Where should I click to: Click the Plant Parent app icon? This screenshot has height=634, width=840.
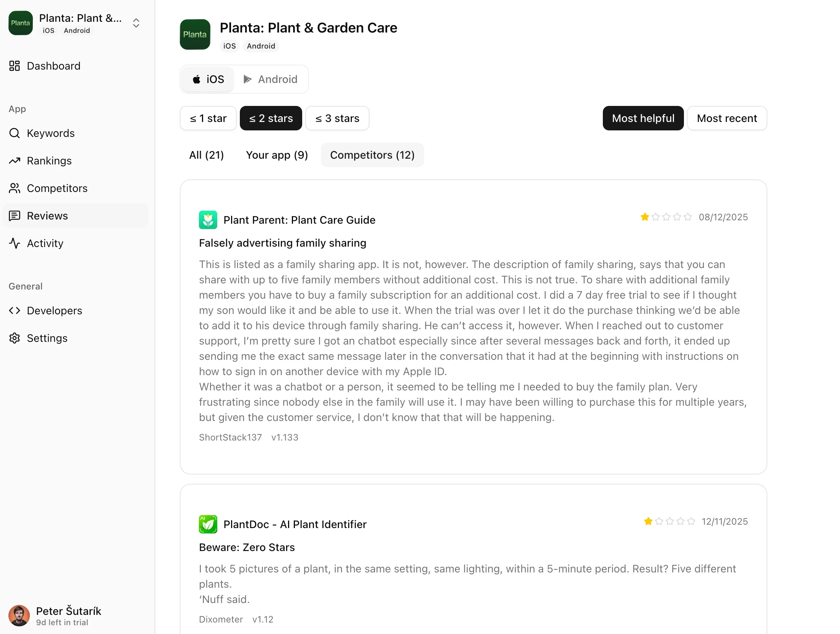(x=208, y=220)
